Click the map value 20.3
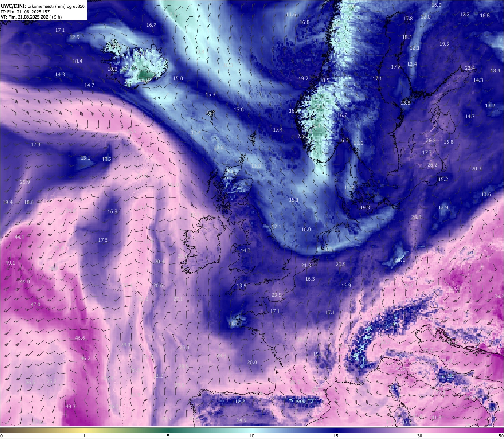The image size is (504, 439). coord(476,169)
